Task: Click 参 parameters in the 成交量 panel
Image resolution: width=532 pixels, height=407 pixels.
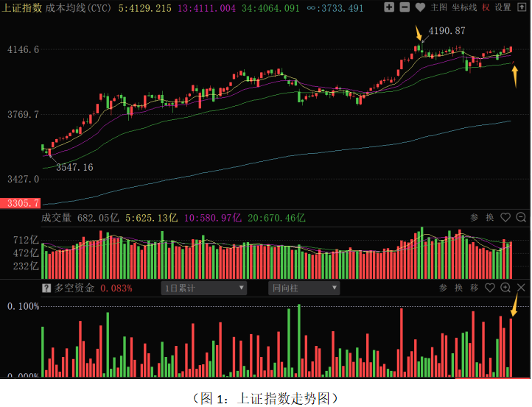Action: (475, 217)
